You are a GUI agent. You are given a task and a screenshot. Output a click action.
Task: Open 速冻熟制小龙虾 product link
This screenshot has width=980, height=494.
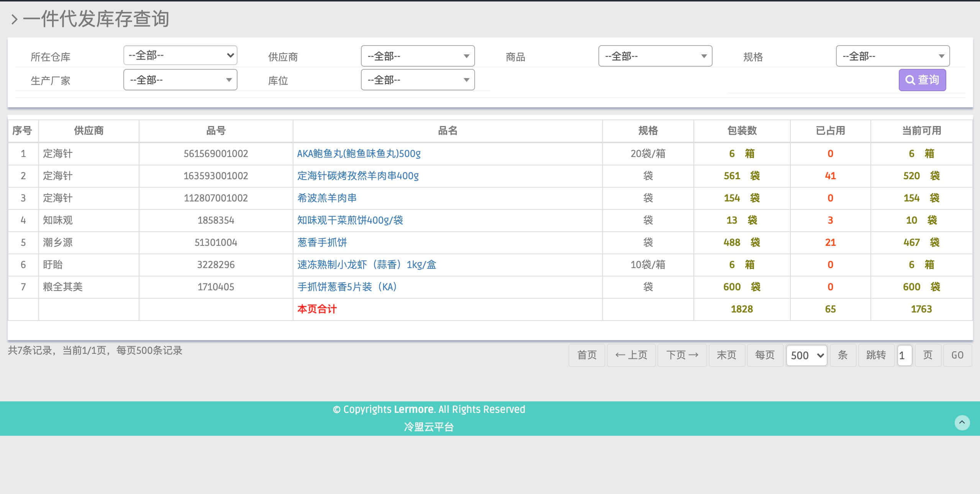click(366, 265)
